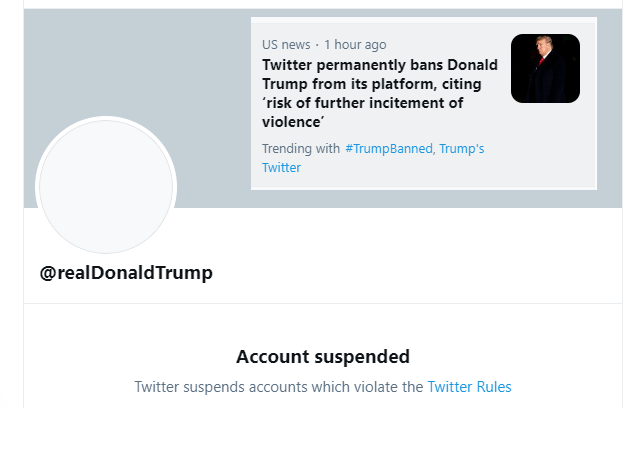Follow the "Trump's Twitter" trending link

click(x=462, y=149)
